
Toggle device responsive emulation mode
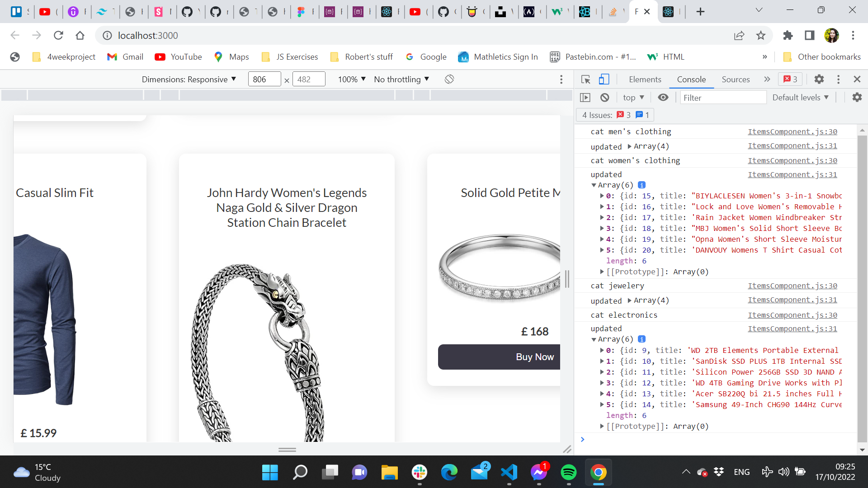pos(604,79)
